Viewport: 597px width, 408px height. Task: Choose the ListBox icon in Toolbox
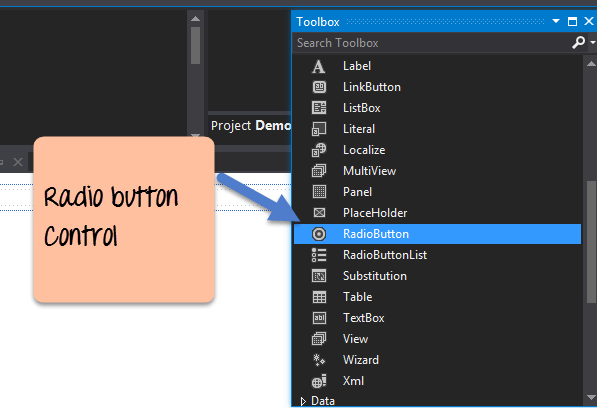pyautogui.click(x=319, y=108)
